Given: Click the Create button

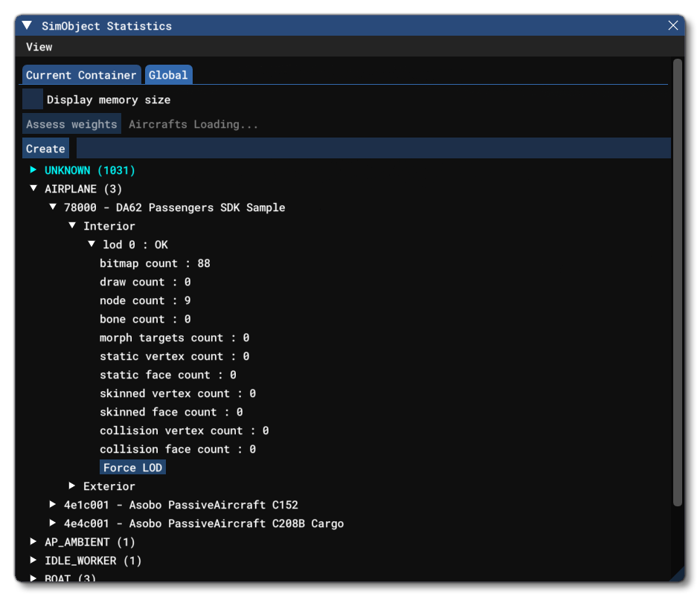Looking at the screenshot, I should (x=45, y=148).
